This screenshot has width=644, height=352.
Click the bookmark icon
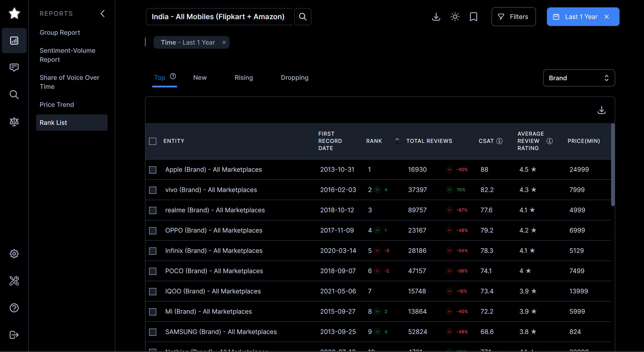[x=474, y=17]
